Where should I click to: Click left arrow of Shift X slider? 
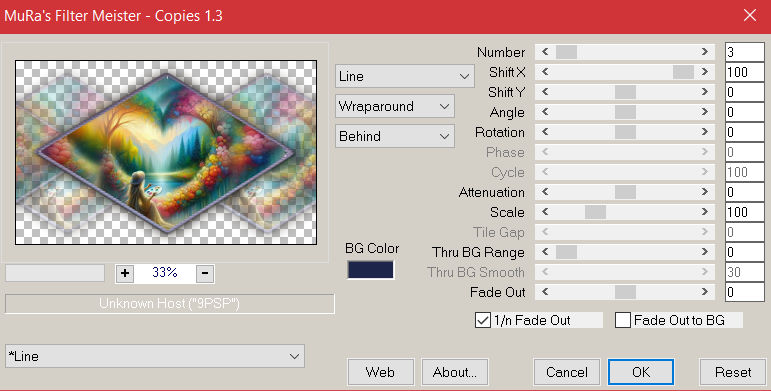coord(545,72)
